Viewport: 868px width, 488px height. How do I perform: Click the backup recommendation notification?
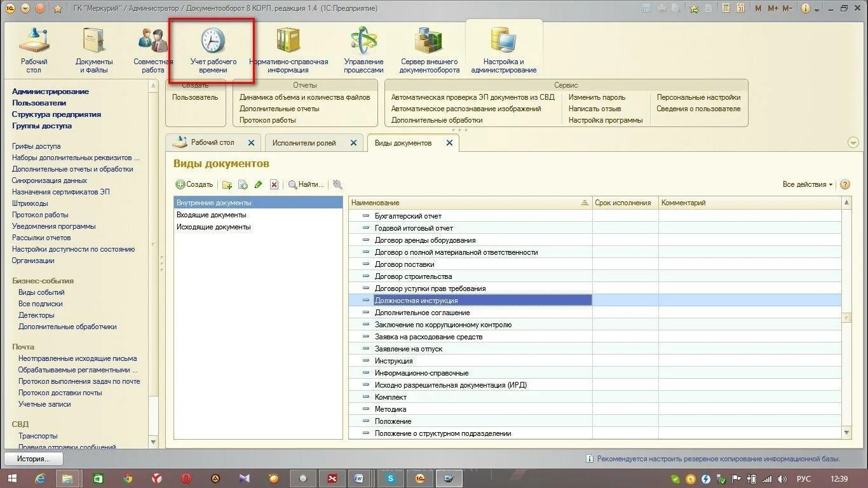[713, 459]
